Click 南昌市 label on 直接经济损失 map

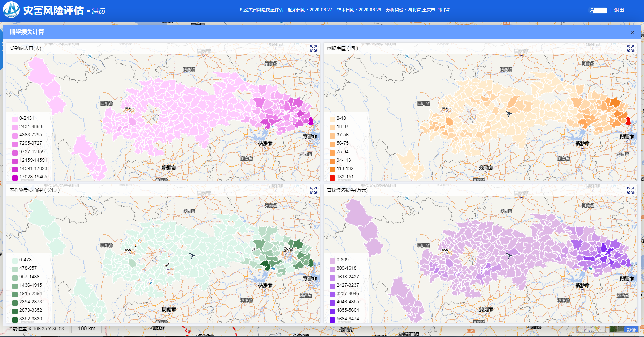tap(627, 279)
